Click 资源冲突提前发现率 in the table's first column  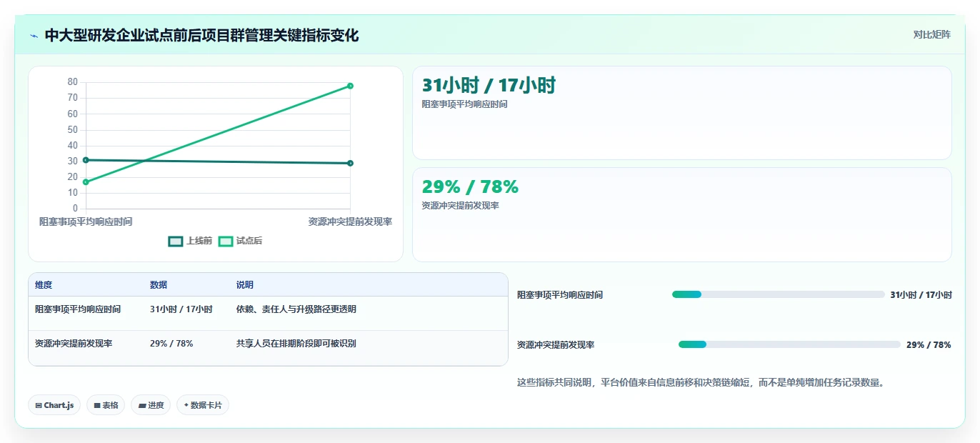(74, 343)
